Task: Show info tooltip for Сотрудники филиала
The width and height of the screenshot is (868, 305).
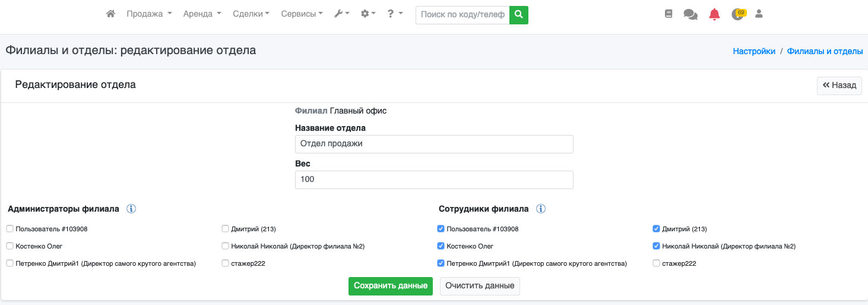Action: coord(541,209)
